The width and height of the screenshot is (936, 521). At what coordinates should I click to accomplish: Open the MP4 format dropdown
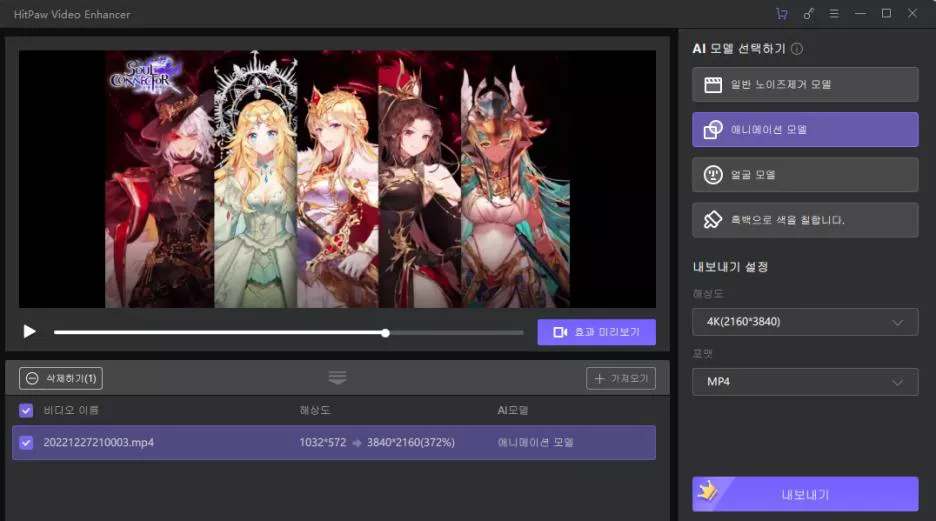pyautogui.click(x=805, y=381)
